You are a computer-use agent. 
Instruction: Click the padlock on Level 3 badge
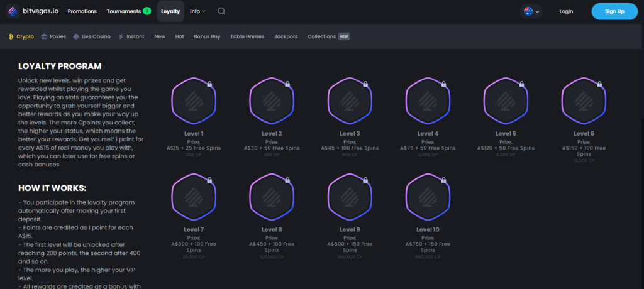pyautogui.click(x=365, y=84)
